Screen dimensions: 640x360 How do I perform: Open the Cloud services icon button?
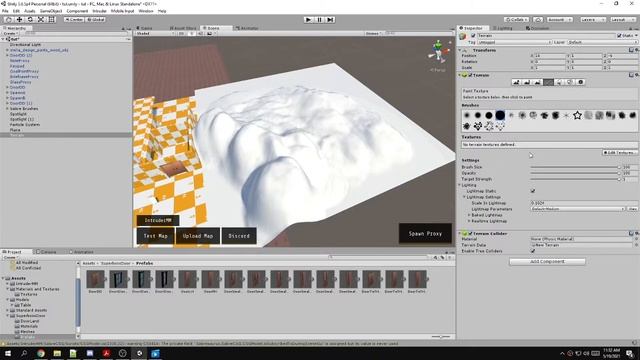(x=538, y=20)
